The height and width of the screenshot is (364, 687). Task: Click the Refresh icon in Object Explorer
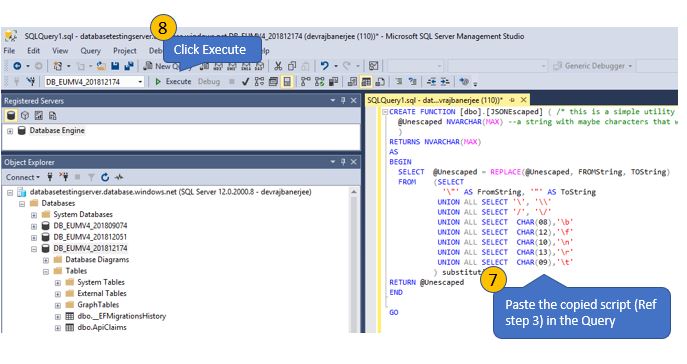[x=105, y=177]
